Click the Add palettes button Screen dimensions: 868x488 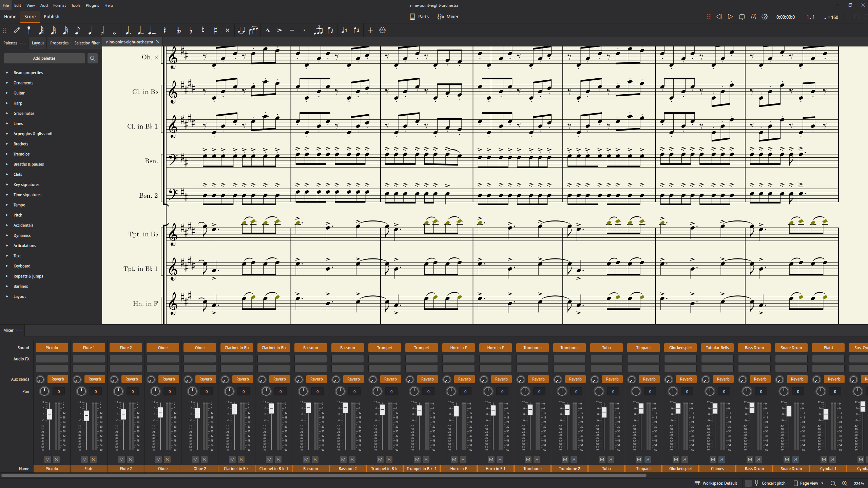coord(44,58)
